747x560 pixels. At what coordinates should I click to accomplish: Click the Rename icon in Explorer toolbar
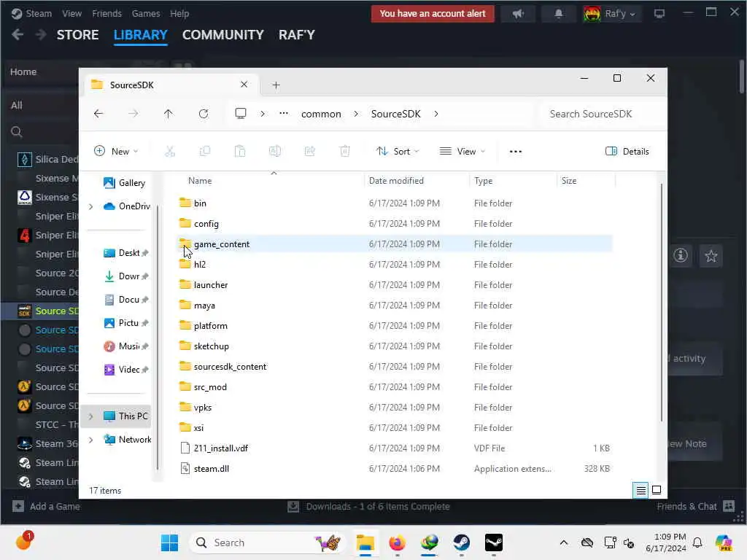[x=275, y=152]
